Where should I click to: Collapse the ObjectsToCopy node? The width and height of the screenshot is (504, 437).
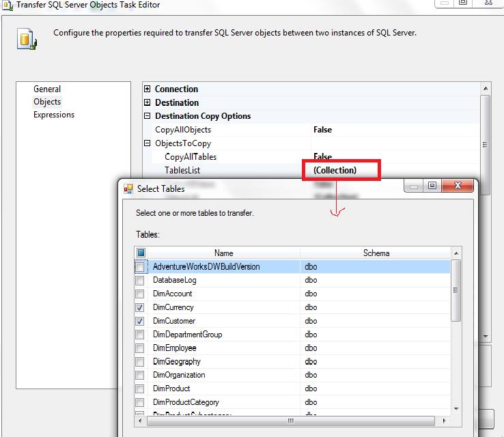[x=148, y=143]
